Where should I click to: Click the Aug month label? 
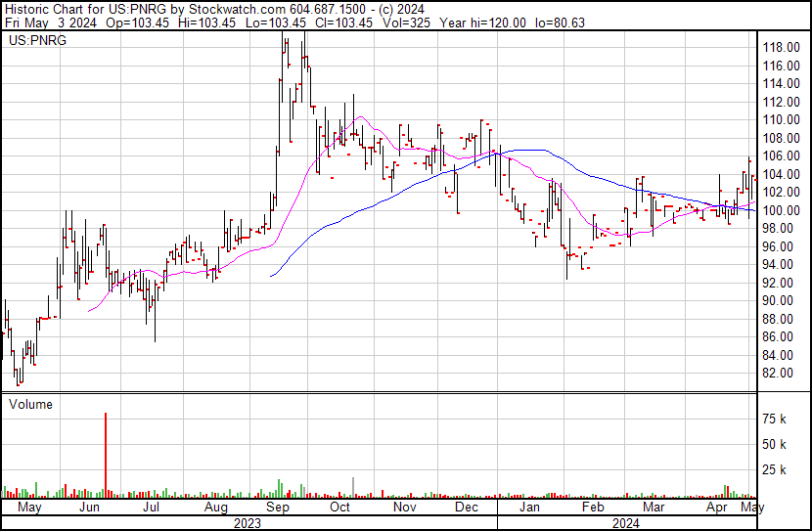click(216, 508)
